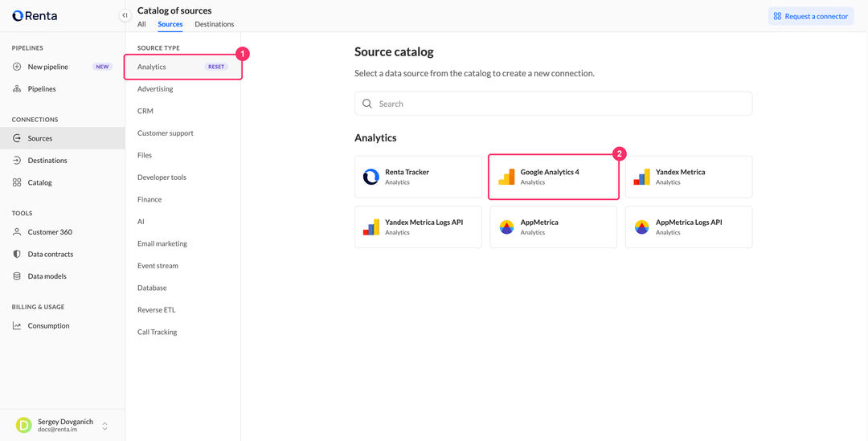868x441 pixels.
Task: Reset the Analytics source type filter
Action: (x=216, y=67)
